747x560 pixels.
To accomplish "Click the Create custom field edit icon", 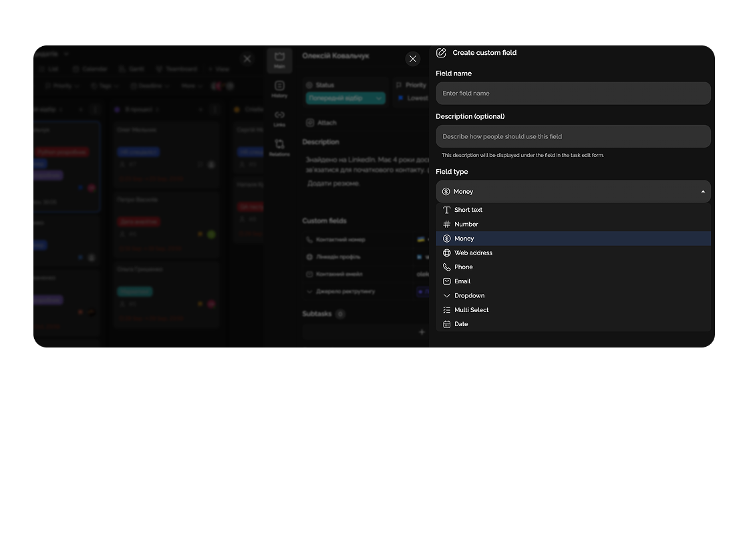I will tap(441, 53).
